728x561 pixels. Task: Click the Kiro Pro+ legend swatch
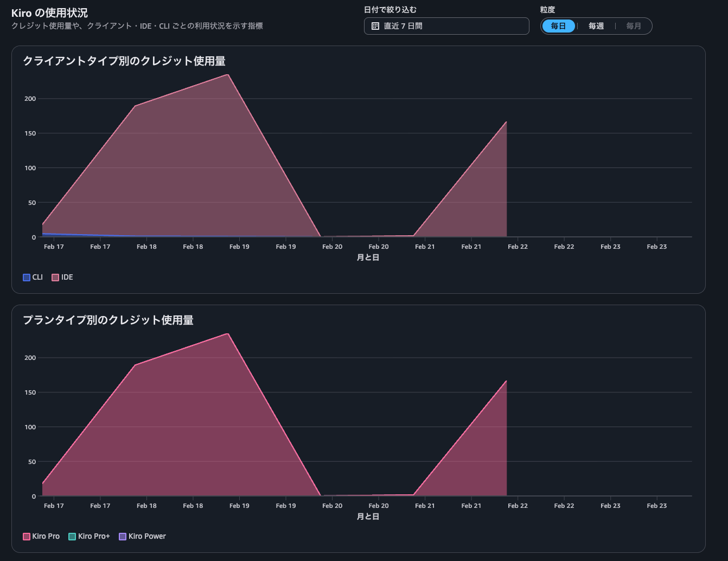[72, 537]
